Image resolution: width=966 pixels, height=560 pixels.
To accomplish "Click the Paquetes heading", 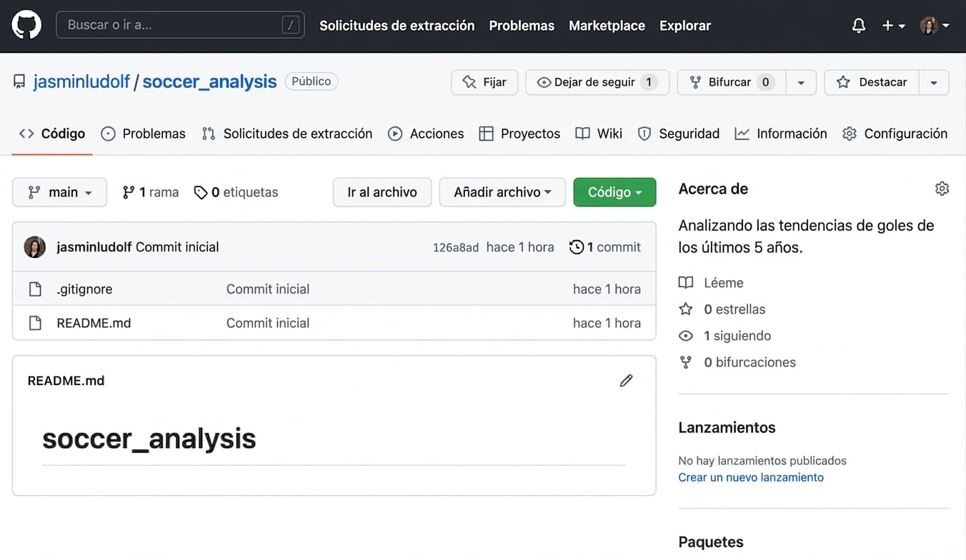I will point(711,542).
